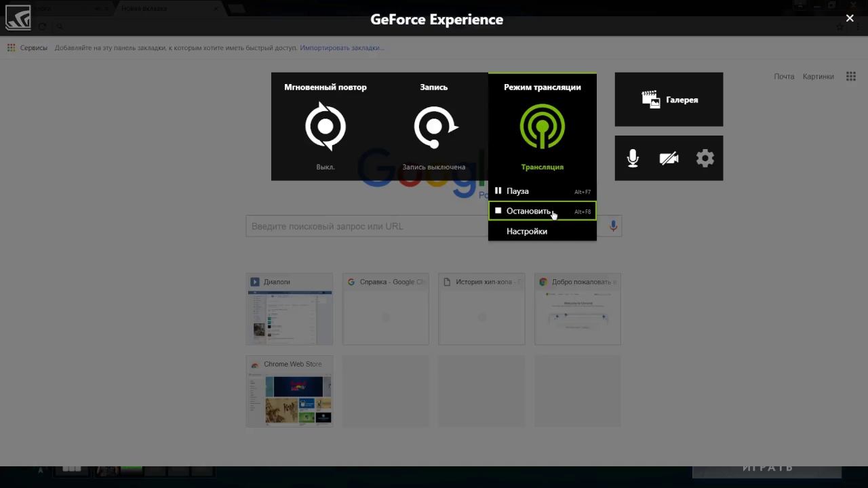Click the NVIDIA logo in the overlay header
The width and height of the screenshot is (868, 488).
coord(18,18)
